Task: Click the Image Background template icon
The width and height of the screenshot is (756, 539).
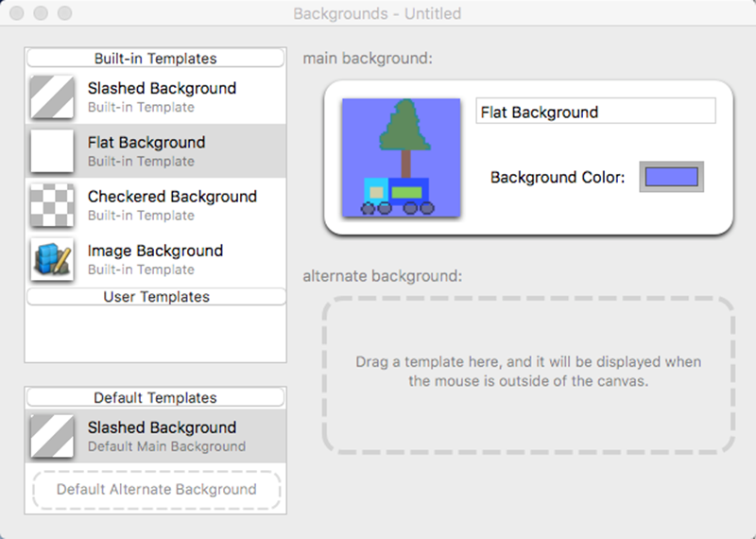Action: (x=52, y=259)
